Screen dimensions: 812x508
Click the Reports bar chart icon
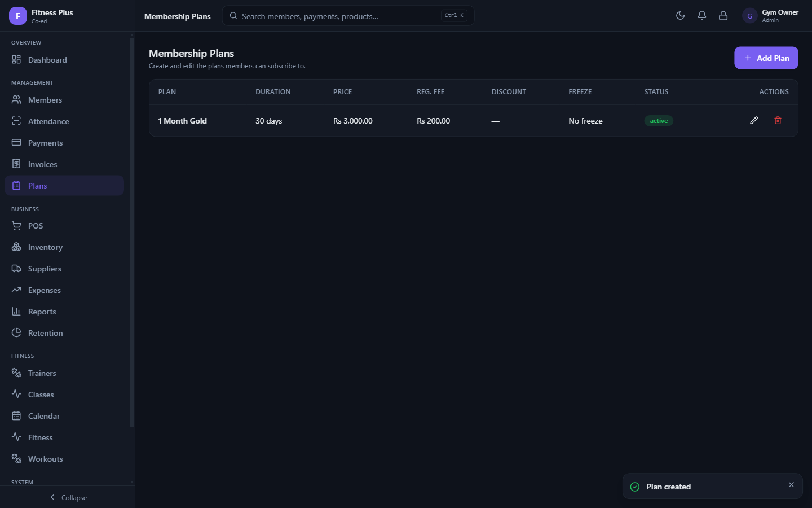(x=16, y=312)
